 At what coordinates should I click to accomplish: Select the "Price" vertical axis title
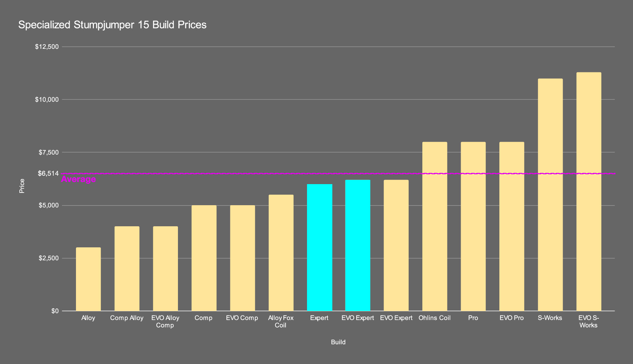22,186
